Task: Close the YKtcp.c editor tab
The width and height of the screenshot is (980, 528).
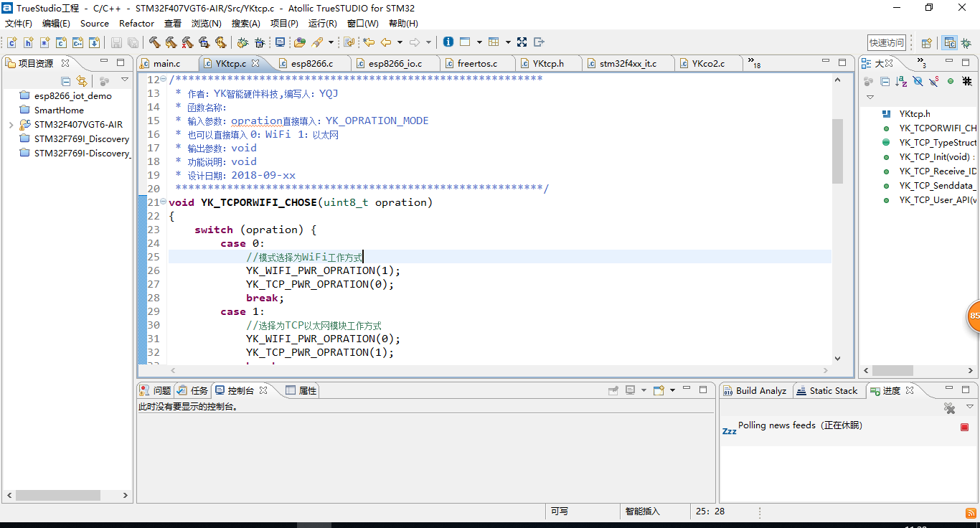Action: tap(255, 63)
